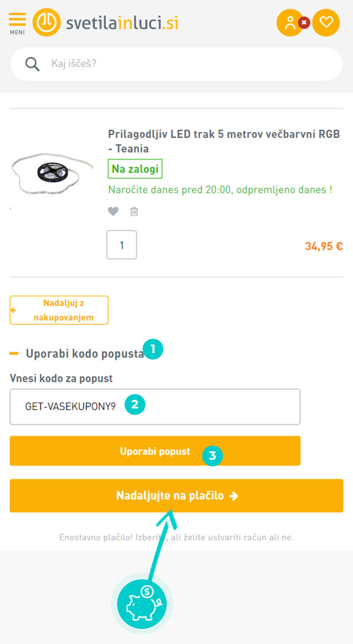Click the orange minus collapse icon
Viewport: 353px width, 644px height.
pos(14,353)
